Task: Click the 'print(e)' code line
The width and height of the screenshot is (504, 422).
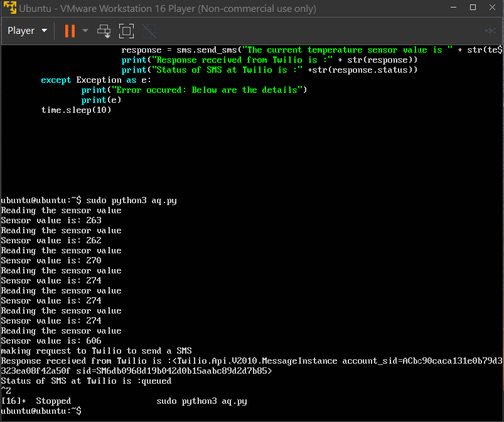Action: [x=101, y=100]
